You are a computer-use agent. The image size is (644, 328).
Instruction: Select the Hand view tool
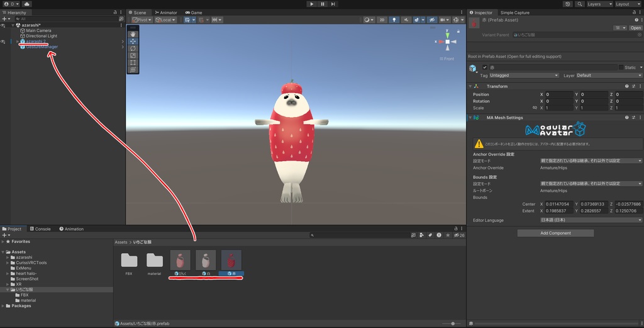click(x=133, y=34)
